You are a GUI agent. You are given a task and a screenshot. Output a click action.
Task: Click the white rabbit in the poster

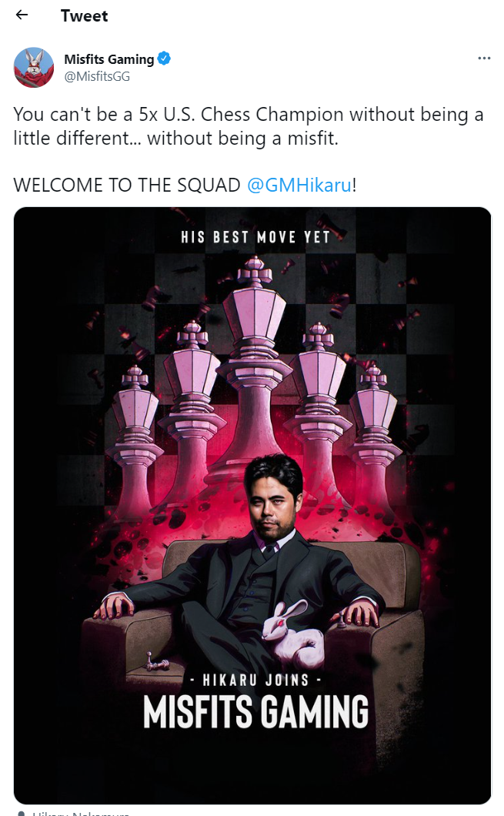292,635
